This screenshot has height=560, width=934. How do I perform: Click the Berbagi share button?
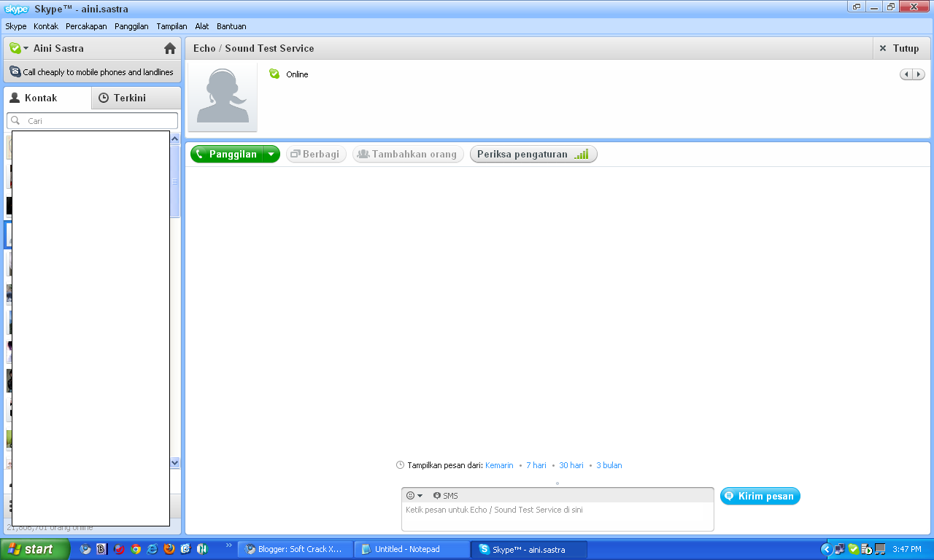click(x=316, y=154)
